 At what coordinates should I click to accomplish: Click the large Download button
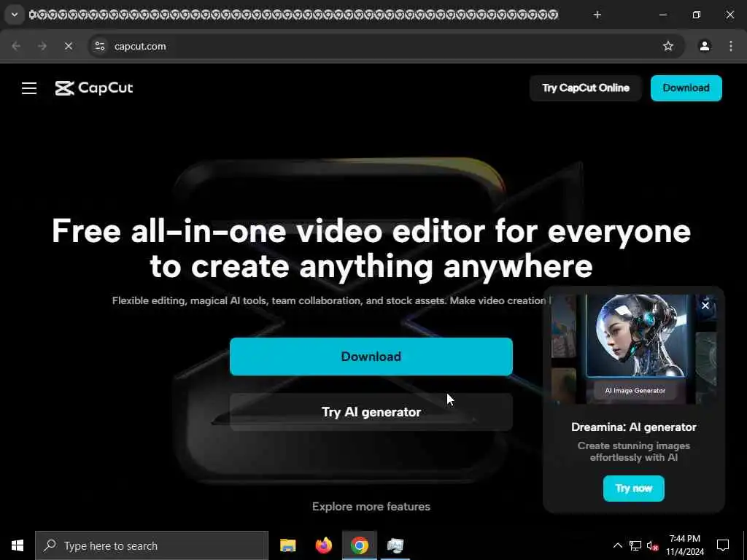pos(371,357)
